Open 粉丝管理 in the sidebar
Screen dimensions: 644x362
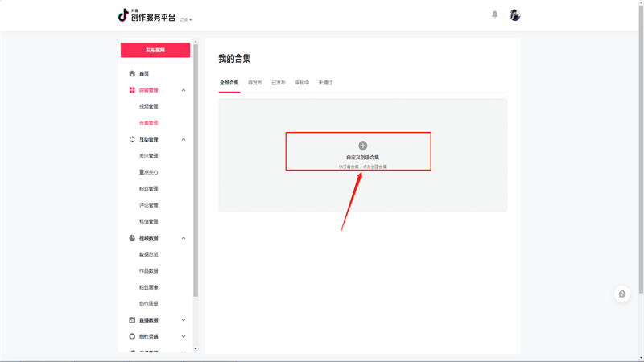pos(149,189)
